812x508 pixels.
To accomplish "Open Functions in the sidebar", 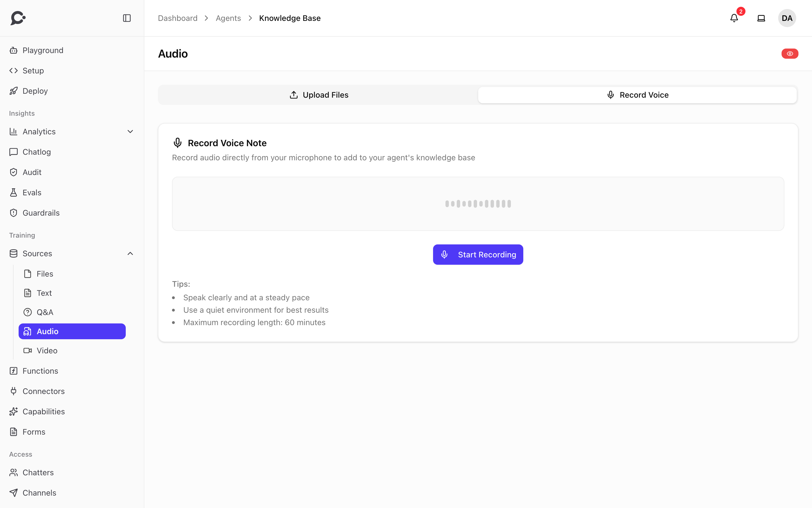I will (72, 371).
